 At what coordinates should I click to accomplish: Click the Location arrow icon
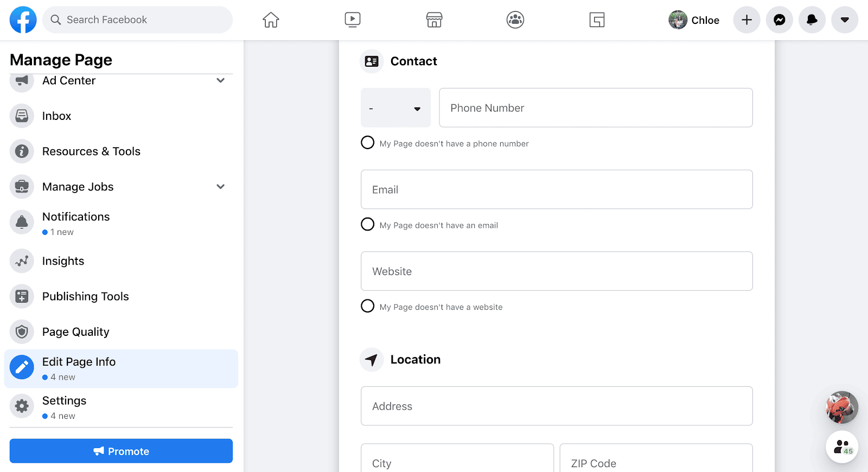372,360
